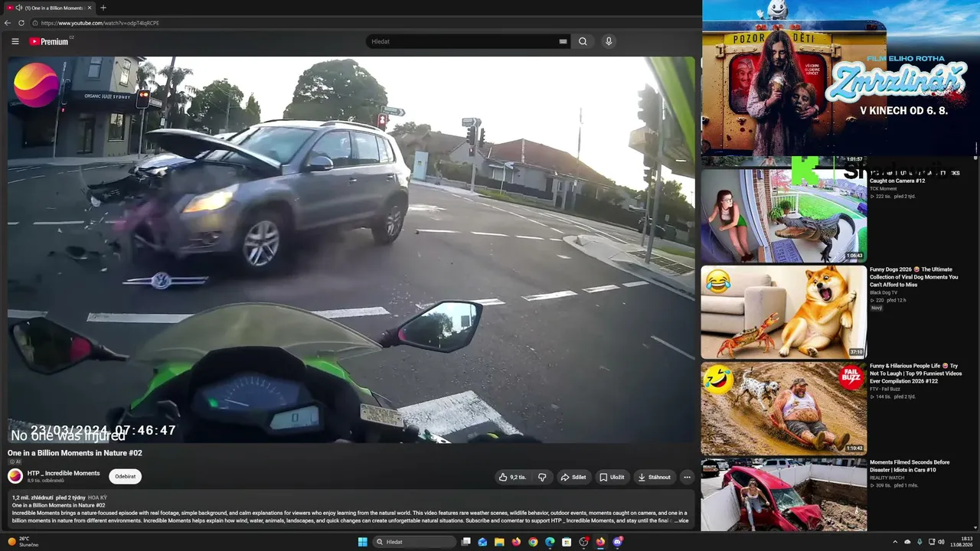Click the HOA KỲ location label
Screen dimensions: 980x551
coord(98,498)
